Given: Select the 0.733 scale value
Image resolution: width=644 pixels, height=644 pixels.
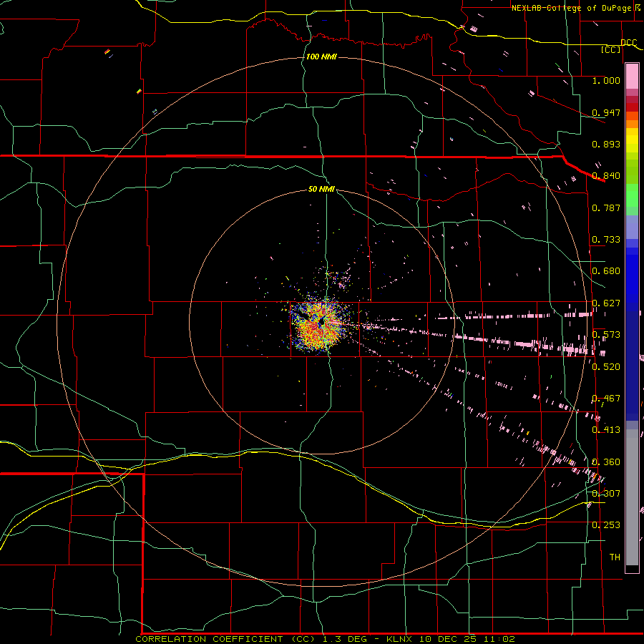Looking at the screenshot, I should point(606,240).
